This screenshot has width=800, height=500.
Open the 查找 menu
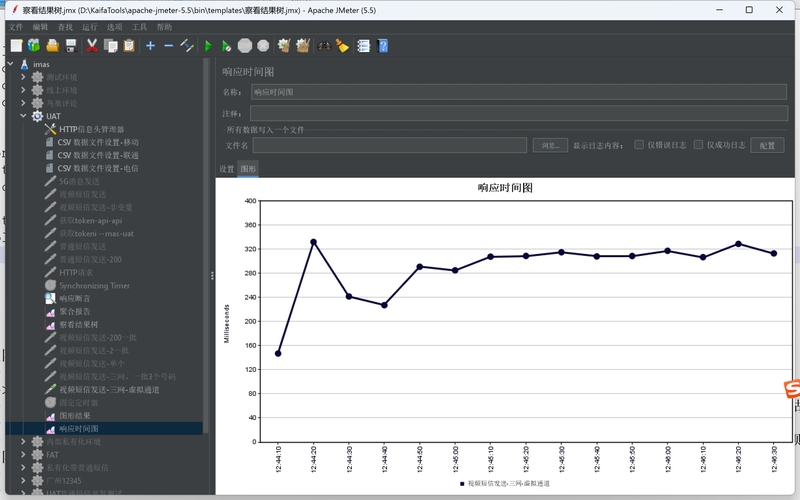65,27
